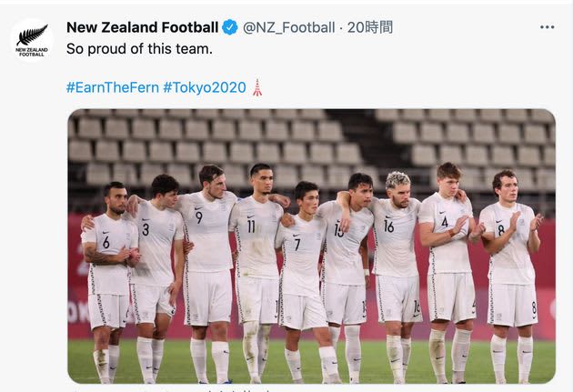Open the #Tokyo2020 hashtag
573x392 pixels.
(x=205, y=87)
